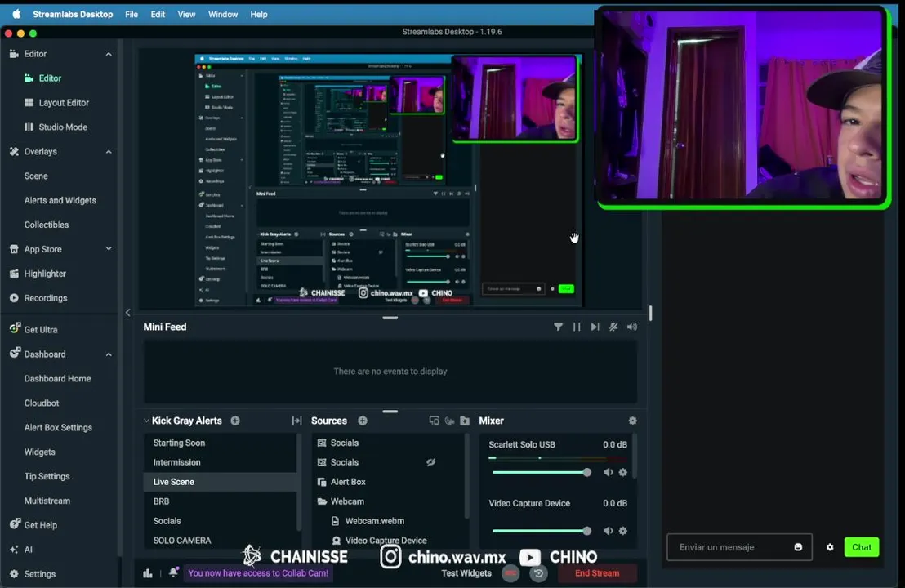
Task: Open the Help menu
Action: pos(259,15)
